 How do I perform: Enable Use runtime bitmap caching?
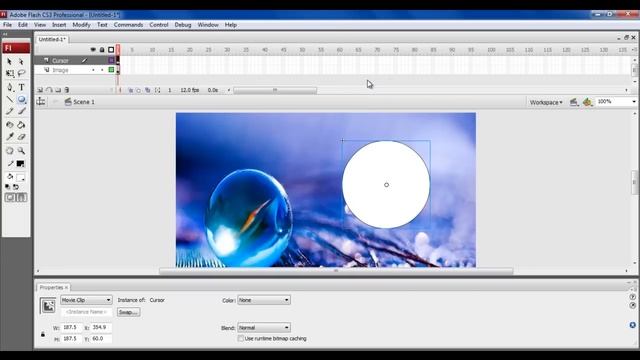pos(240,338)
